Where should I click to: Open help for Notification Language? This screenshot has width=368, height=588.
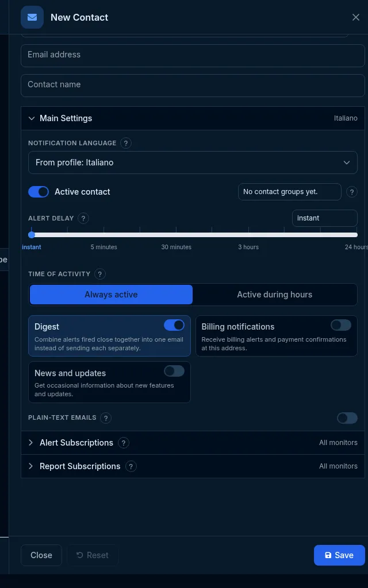click(126, 143)
